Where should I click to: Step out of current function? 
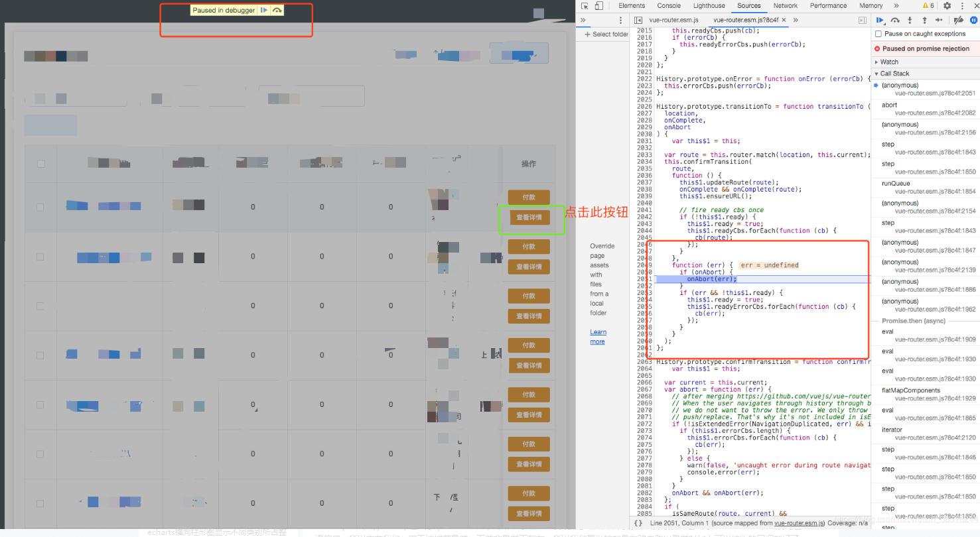pyautogui.click(x=924, y=20)
